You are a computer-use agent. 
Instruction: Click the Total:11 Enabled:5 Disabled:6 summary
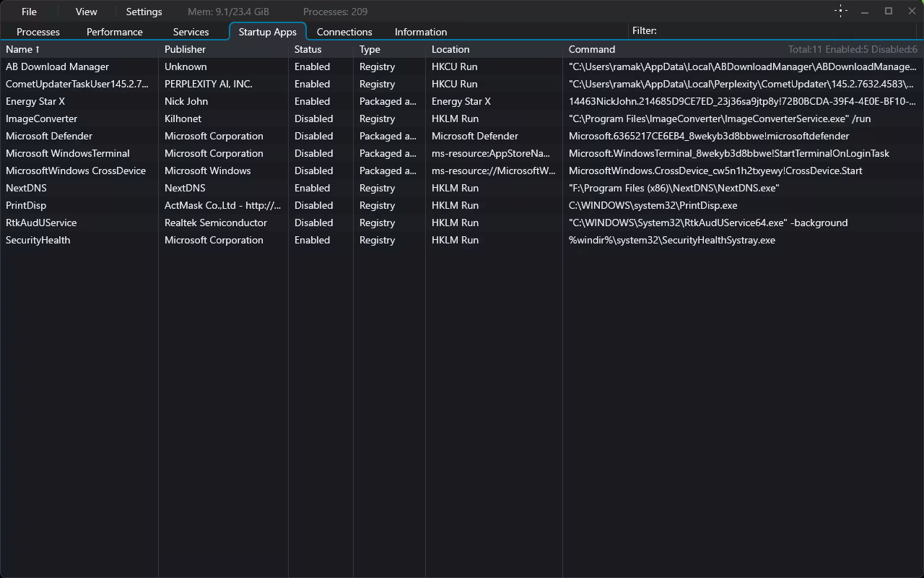pos(853,49)
